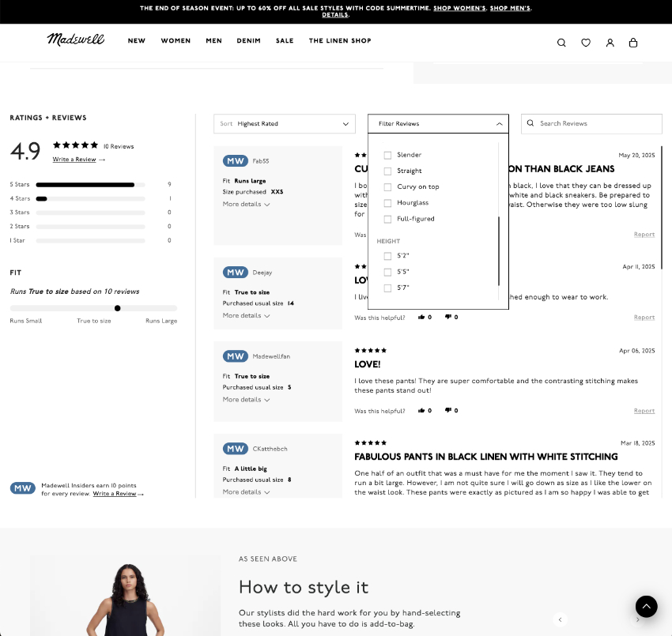Click the Search Reviews input field
Viewport: 672px width, 636px height.
[591, 124]
